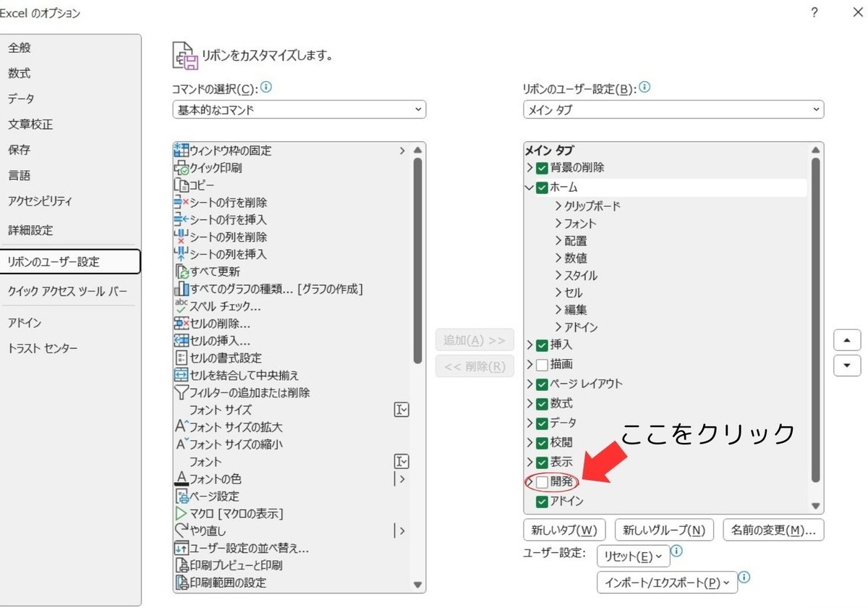This screenshot has height=608, width=868.
Task: Select the シートの行を削除 icon
Action: tap(182, 203)
